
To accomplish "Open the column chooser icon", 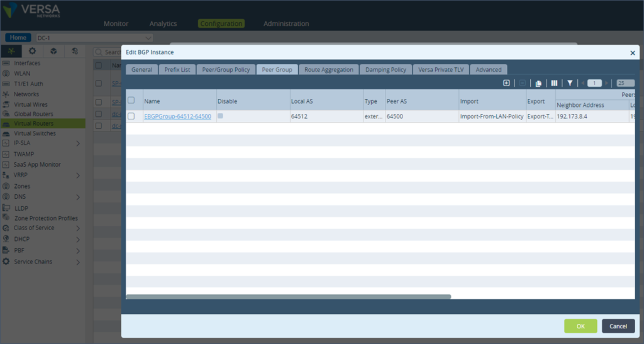I will pos(554,83).
